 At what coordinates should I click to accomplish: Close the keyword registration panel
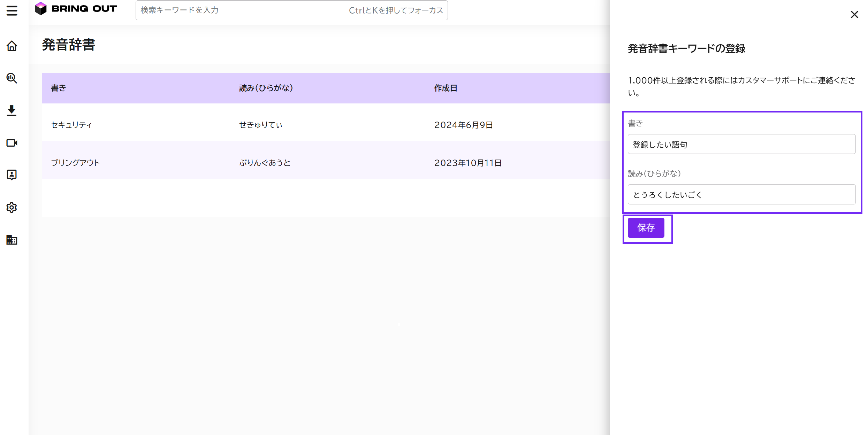click(854, 15)
